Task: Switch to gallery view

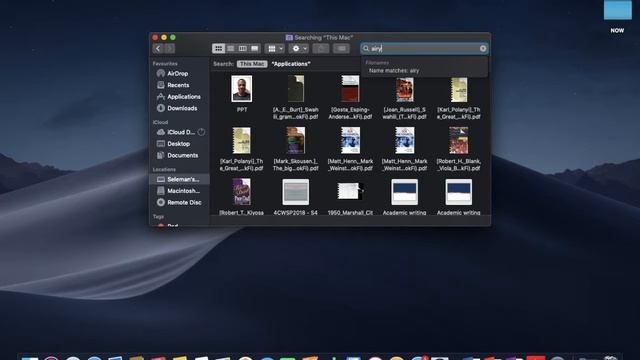Action: pos(255,49)
